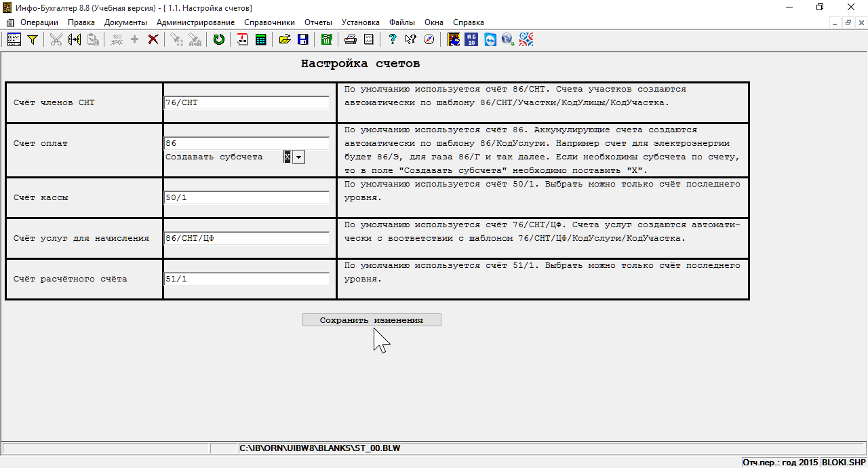The width and height of the screenshot is (868, 468).
Task: Click the yellow filter funnel icon
Action: (x=32, y=39)
